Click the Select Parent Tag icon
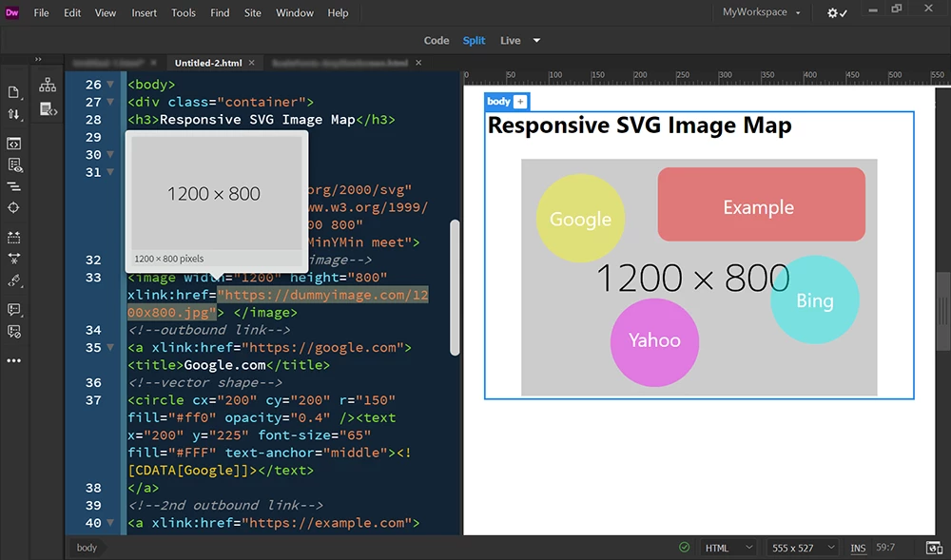This screenshot has width=951, height=560. pos(13,280)
